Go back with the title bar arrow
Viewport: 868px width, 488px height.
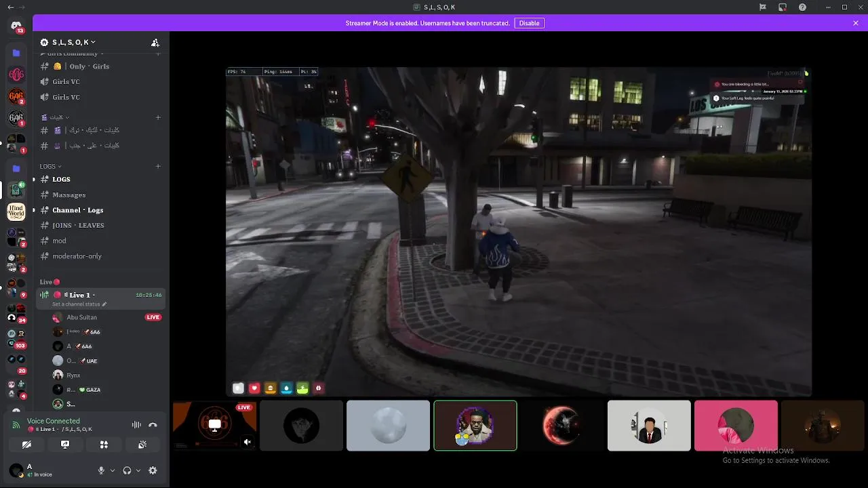pyautogui.click(x=10, y=7)
